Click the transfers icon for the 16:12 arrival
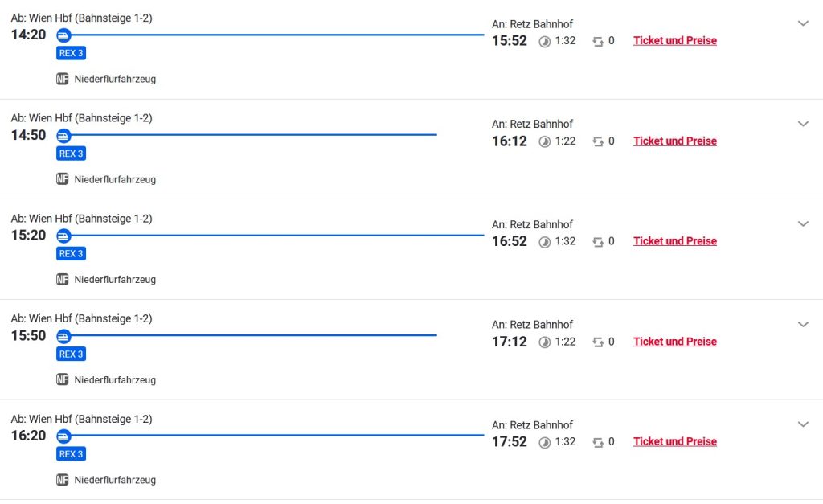Viewport: 823px width, 504px height. (598, 141)
